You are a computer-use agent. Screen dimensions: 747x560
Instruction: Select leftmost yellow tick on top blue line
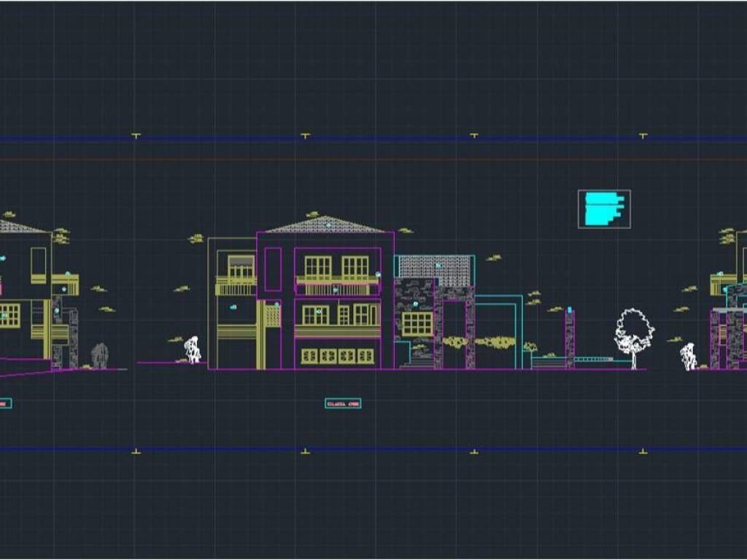136,135
